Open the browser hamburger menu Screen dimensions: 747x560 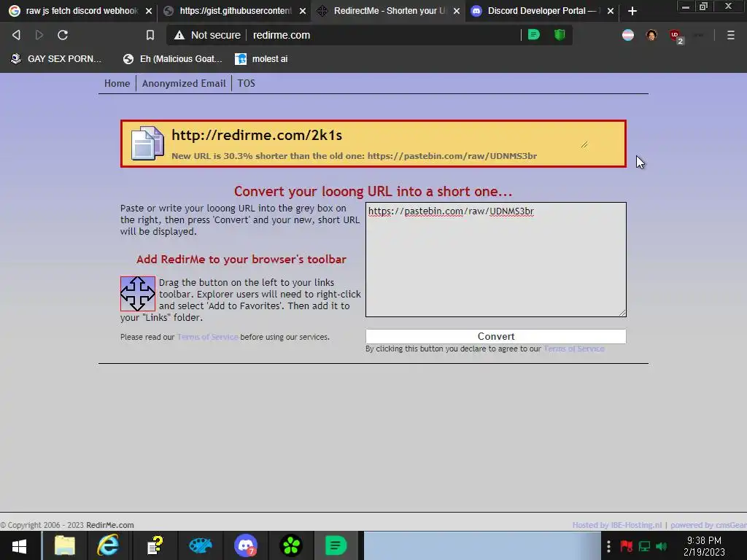[731, 35]
